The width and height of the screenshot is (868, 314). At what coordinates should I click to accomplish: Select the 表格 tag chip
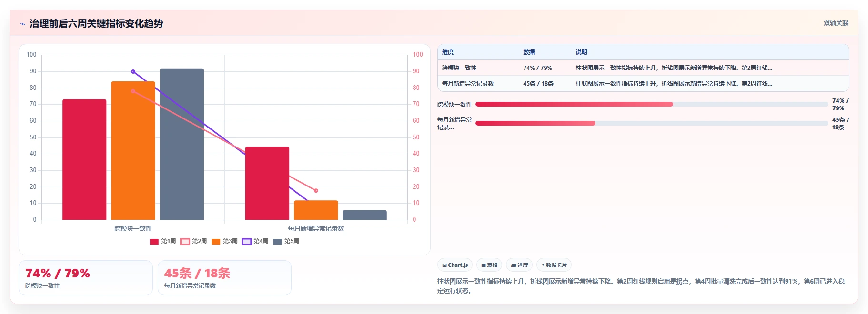tap(489, 265)
